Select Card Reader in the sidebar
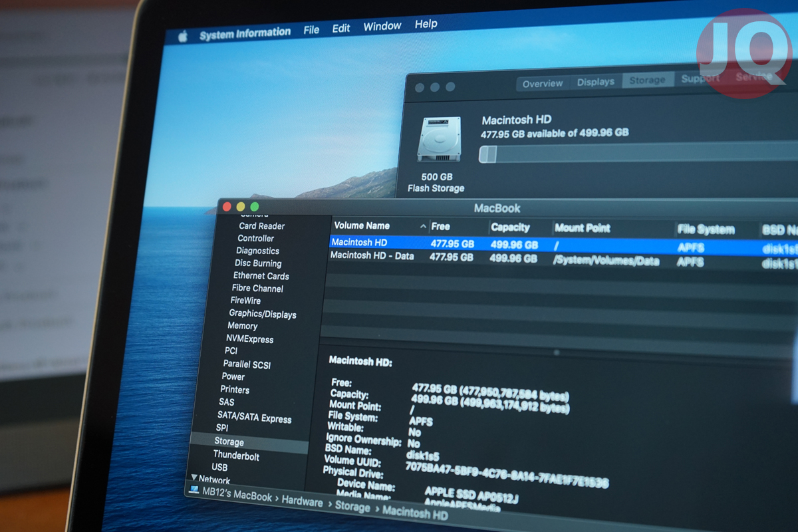The width and height of the screenshot is (798, 532). click(x=262, y=226)
